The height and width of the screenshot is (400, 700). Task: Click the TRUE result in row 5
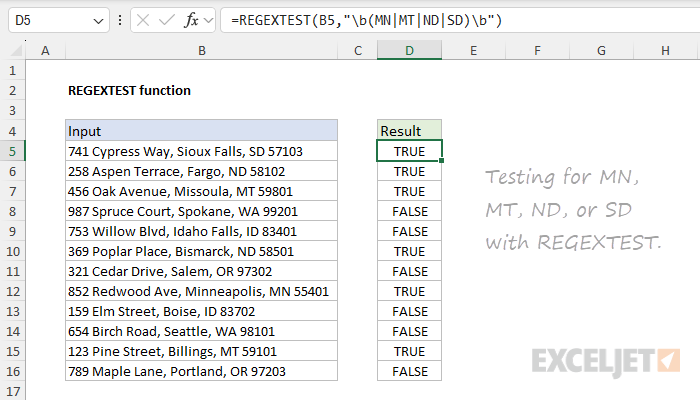click(409, 151)
